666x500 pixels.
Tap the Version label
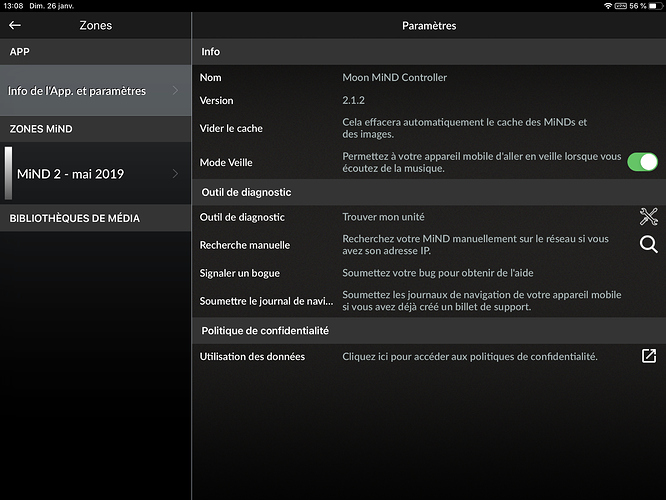(216, 100)
